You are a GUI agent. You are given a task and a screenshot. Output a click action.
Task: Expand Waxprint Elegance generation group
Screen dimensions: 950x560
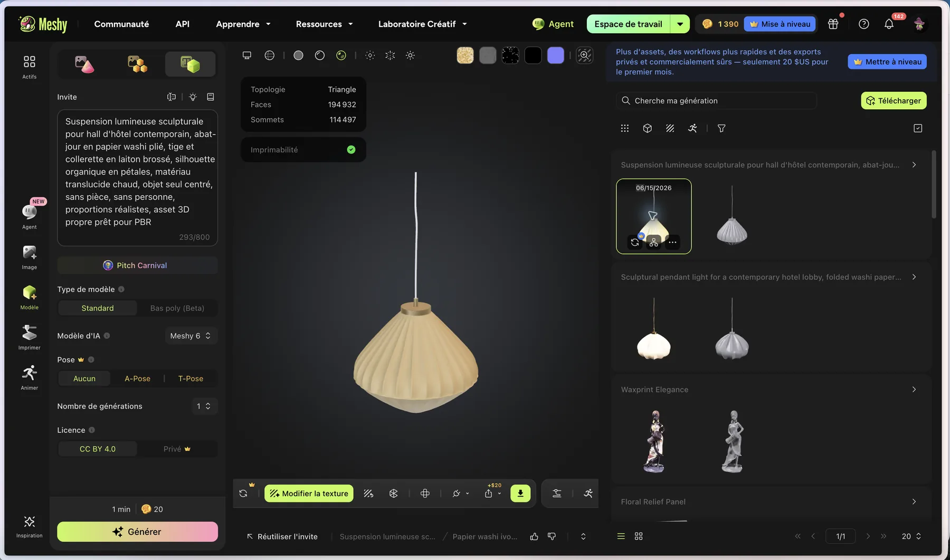tap(914, 390)
